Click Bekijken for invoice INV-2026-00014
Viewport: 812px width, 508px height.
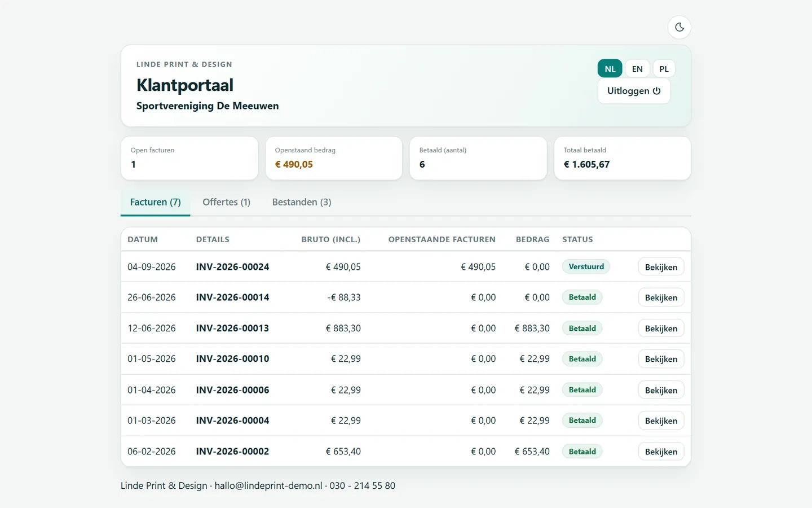point(661,297)
